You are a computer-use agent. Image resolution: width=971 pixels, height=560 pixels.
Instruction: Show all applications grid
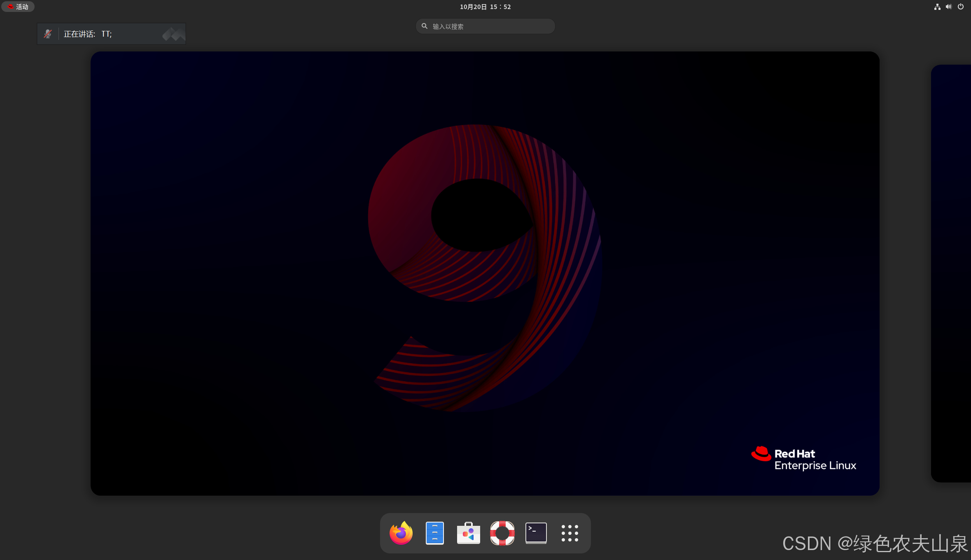tap(570, 533)
